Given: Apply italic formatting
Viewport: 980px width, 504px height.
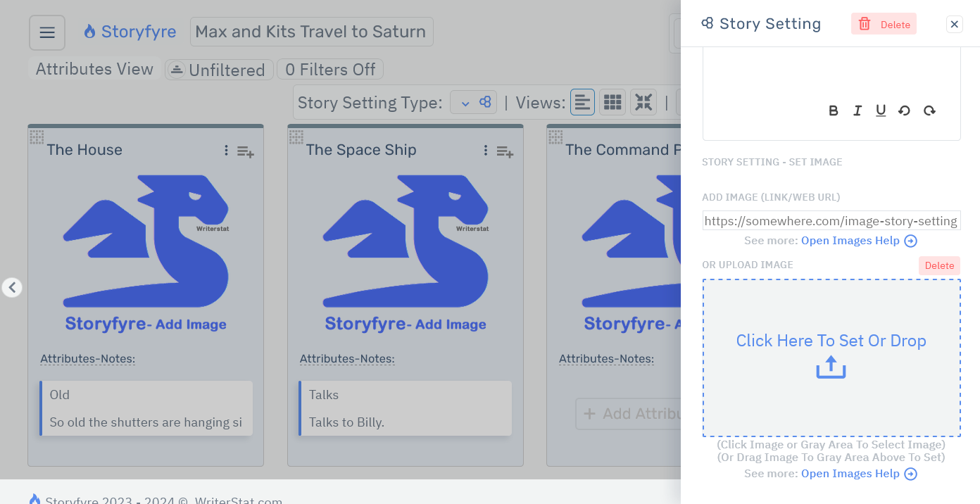Looking at the screenshot, I should coord(857,111).
